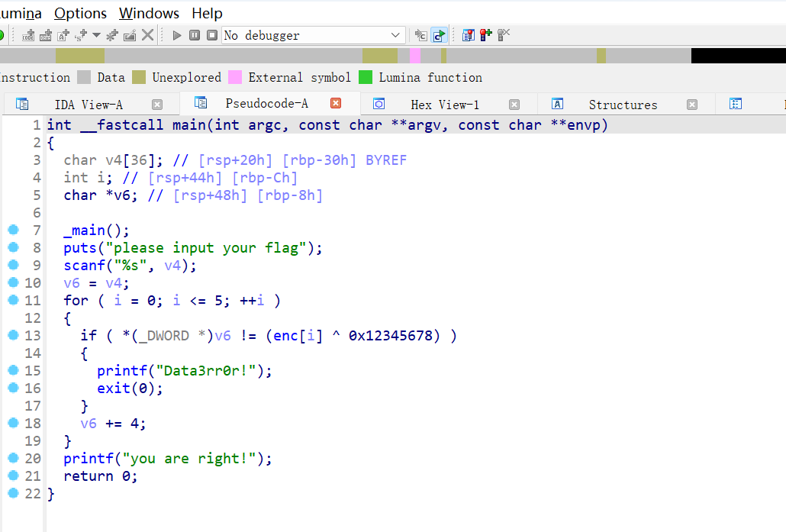
Task: Click the delete breakpoint icon
Action: [504, 35]
